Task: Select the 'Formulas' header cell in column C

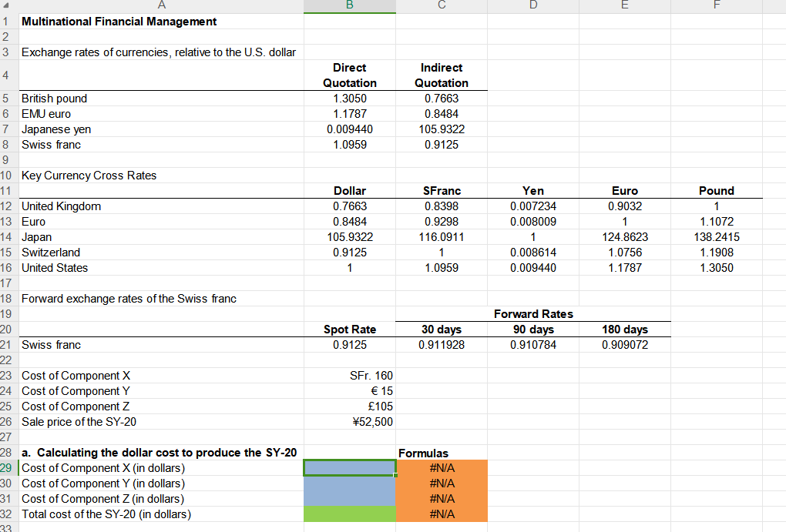Action: pyautogui.click(x=441, y=453)
